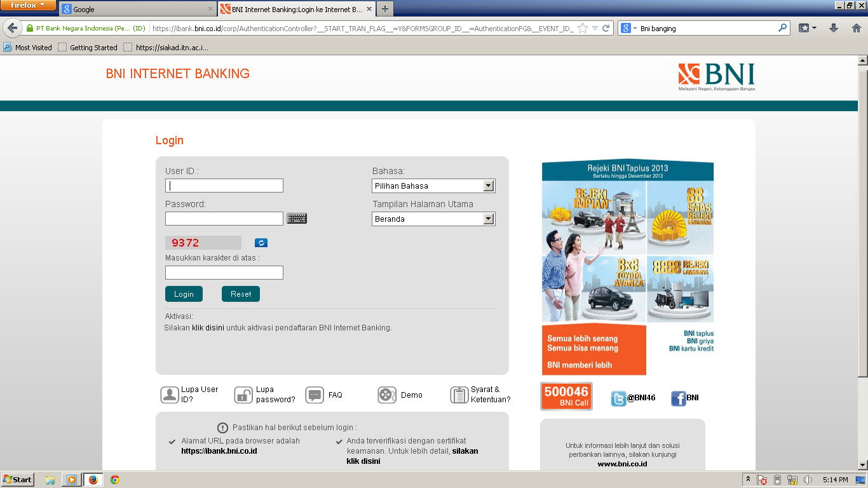Open the Most Visited bookmarks folder

[x=28, y=48]
